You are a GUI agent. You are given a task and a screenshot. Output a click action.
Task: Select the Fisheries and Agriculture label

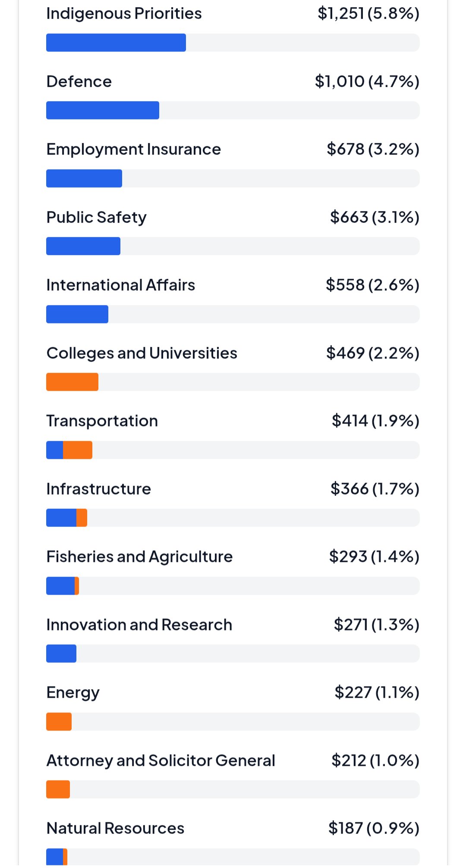(x=139, y=557)
